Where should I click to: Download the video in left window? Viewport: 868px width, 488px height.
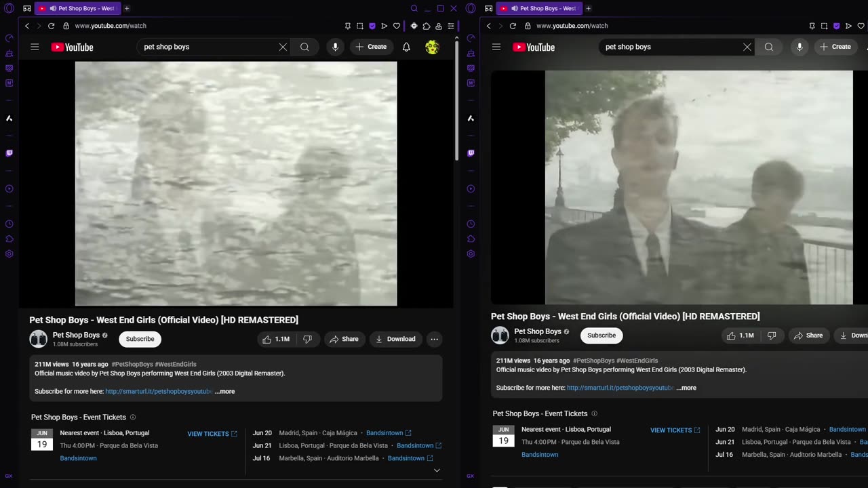396,339
